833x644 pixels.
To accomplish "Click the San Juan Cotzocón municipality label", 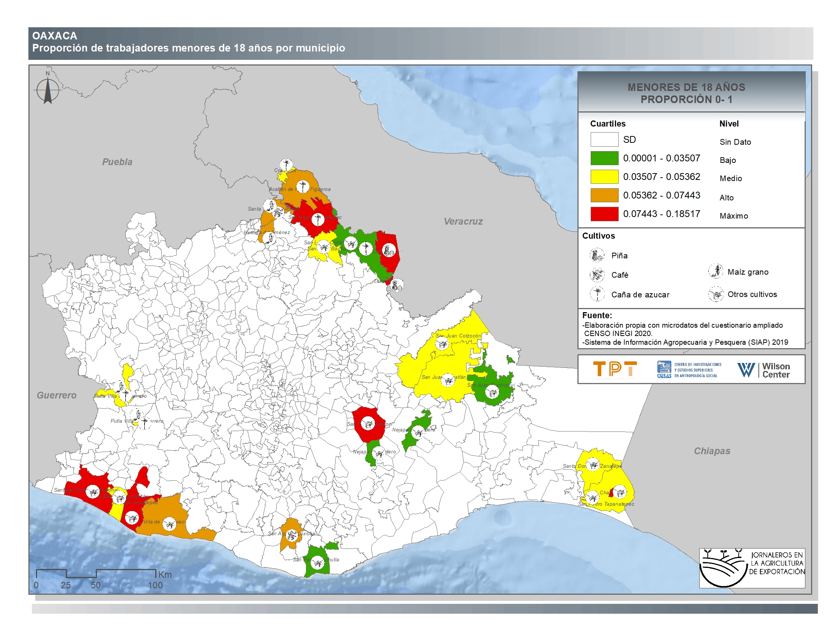I will (x=458, y=335).
